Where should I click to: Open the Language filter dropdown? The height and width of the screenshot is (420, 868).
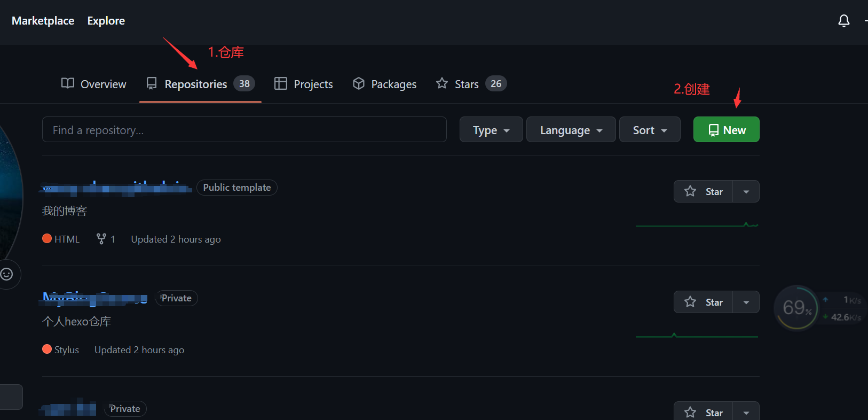point(571,129)
